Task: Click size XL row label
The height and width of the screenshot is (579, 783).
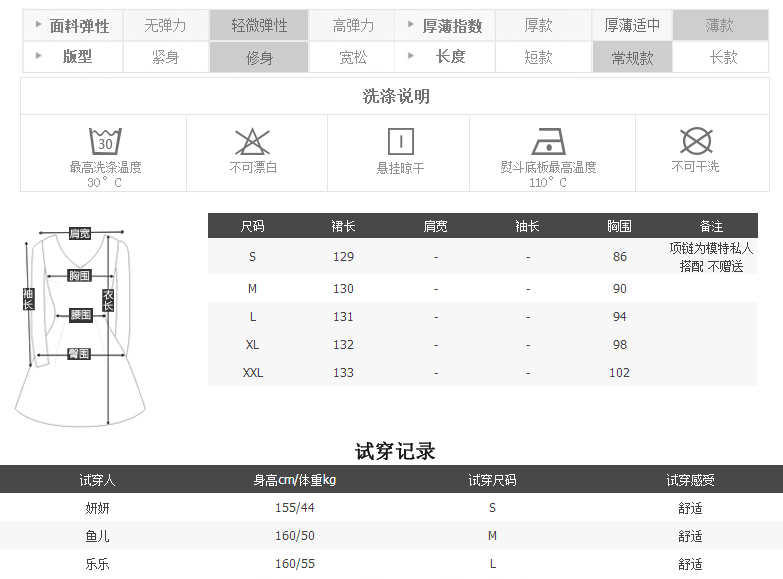Action: [252, 345]
